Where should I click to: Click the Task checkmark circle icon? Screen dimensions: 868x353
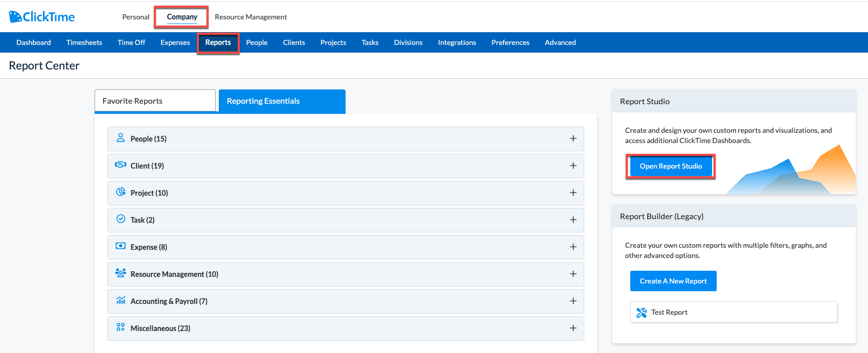(121, 219)
